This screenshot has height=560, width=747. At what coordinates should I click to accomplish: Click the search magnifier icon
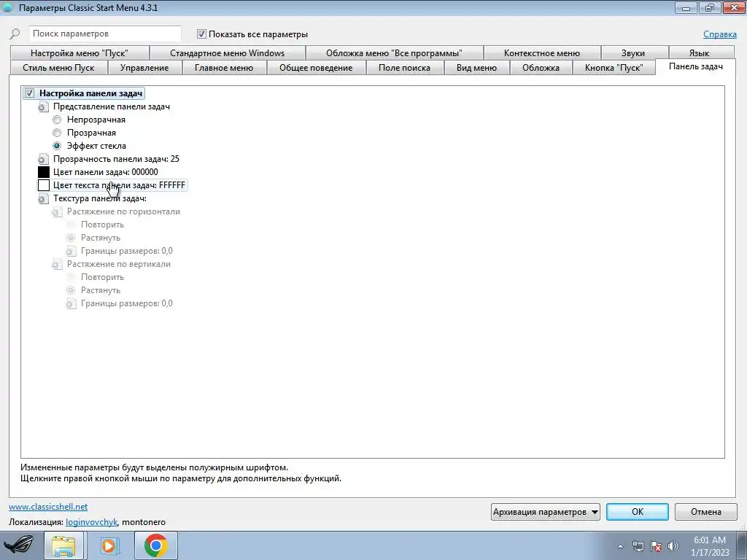(x=15, y=34)
